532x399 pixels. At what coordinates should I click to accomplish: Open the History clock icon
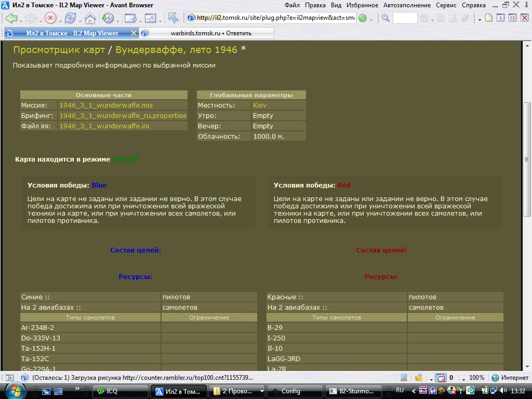point(108,18)
